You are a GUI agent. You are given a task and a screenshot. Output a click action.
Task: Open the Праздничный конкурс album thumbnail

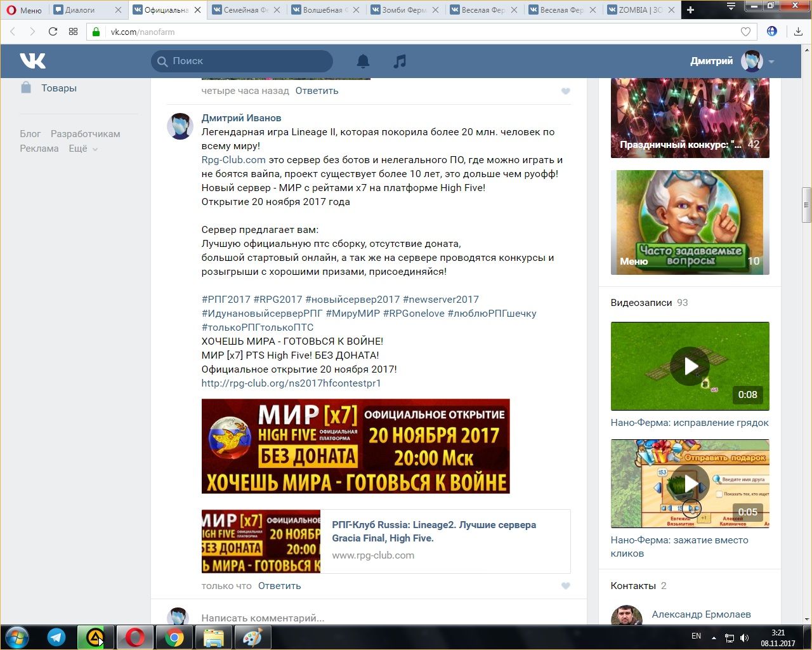(690, 118)
